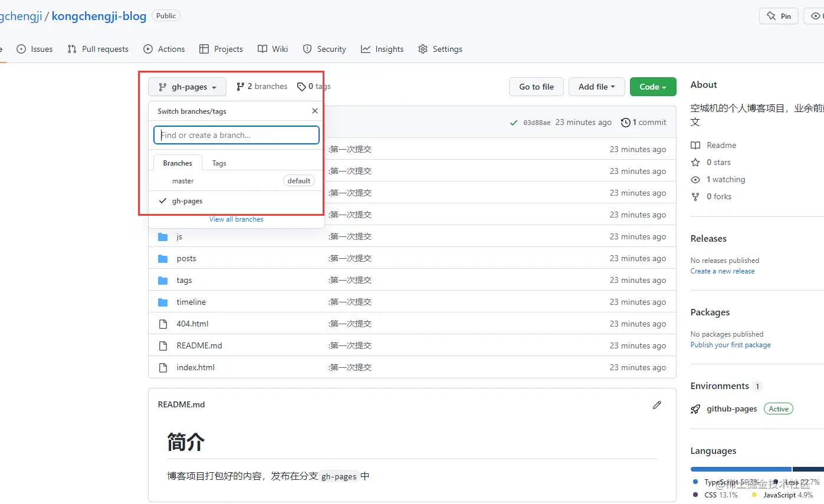The width and height of the screenshot is (824, 504).
Task: Open commit message for the js row
Action: tap(350, 236)
